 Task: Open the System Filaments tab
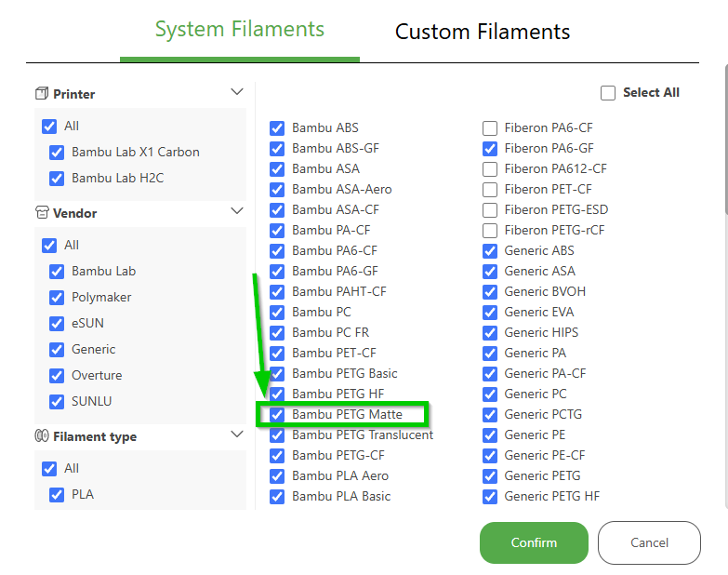click(x=240, y=29)
